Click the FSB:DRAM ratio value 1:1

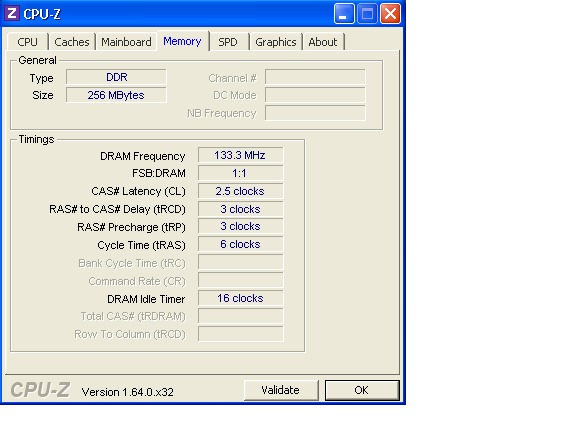click(241, 173)
